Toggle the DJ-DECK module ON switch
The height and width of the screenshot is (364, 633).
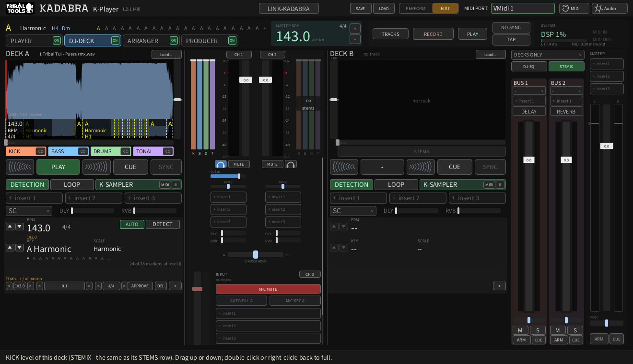coord(116,41)
